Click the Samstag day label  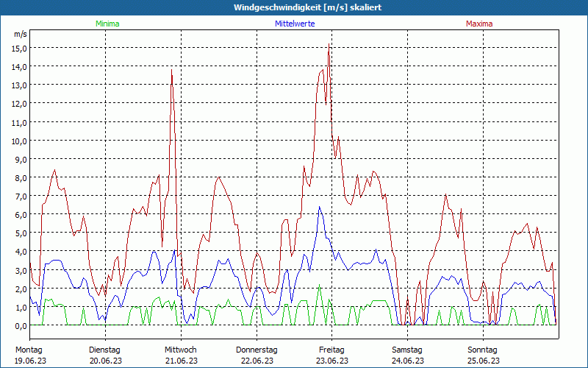[407, 350]
